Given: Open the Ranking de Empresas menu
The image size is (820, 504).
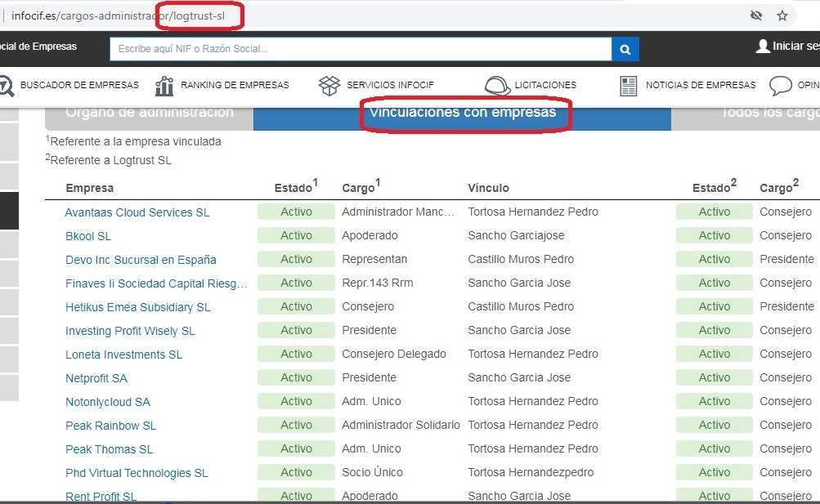Looking at the screenshot, I should (x=235, y=85).
